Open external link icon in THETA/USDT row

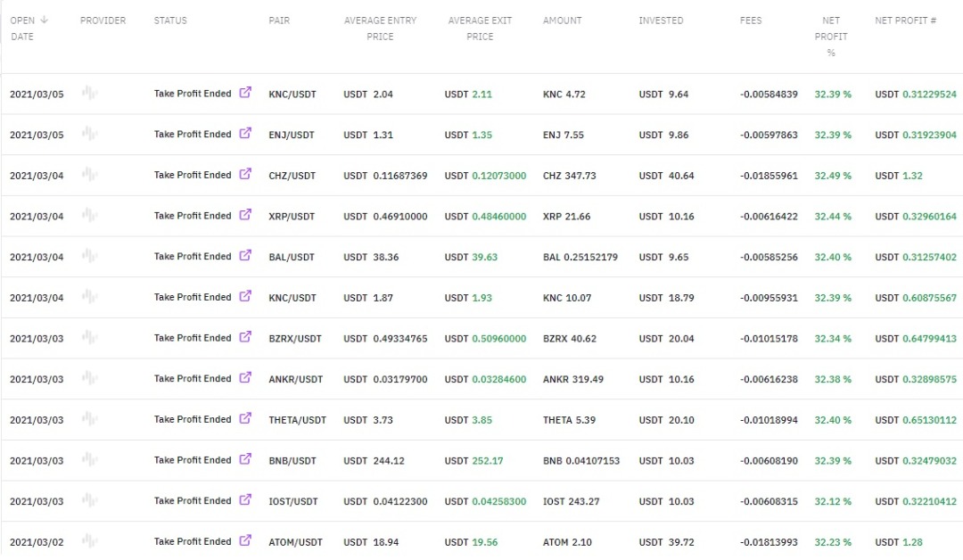245,419
